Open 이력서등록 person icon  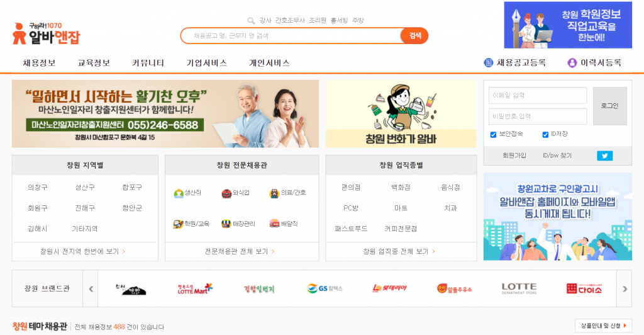(572, 63)
